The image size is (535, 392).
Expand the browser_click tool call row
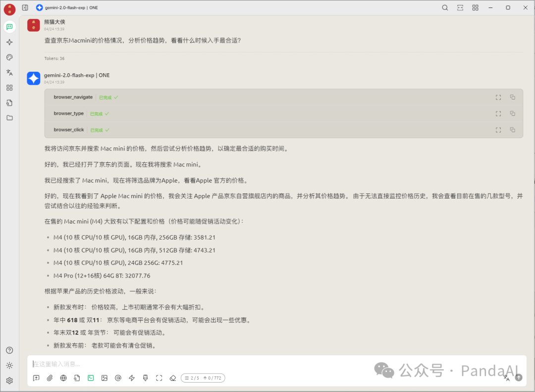283,130
